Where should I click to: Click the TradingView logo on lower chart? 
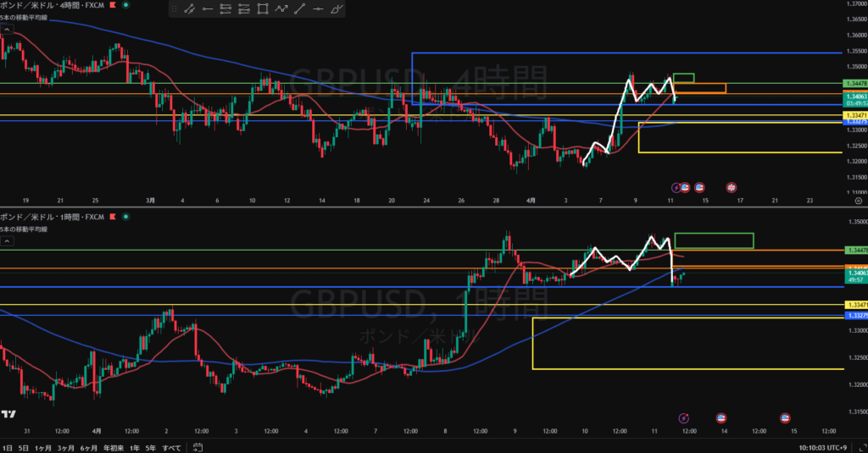[8, 414]
